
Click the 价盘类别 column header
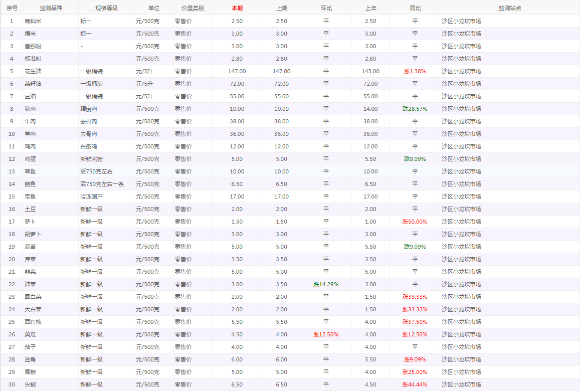click(192, 8)
